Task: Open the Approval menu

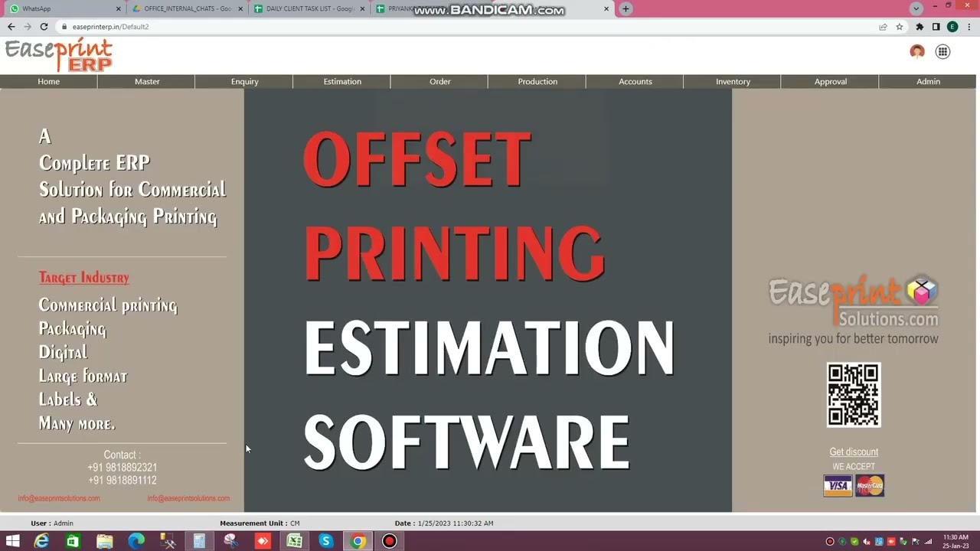Action: 831,81
